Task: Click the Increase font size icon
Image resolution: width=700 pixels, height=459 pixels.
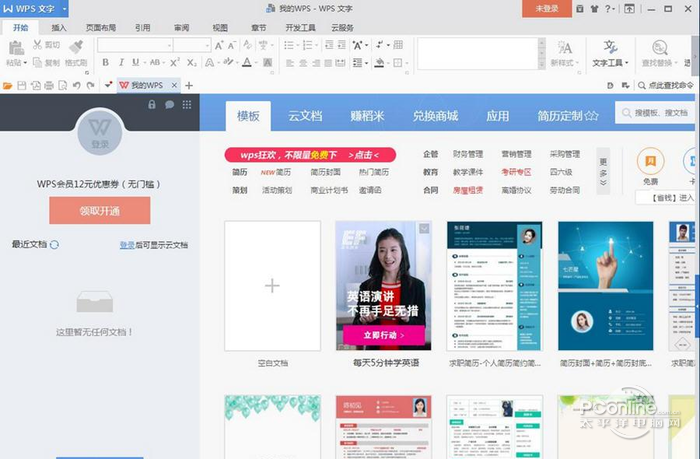Action: pyautogui.click(x=219, y=45)
